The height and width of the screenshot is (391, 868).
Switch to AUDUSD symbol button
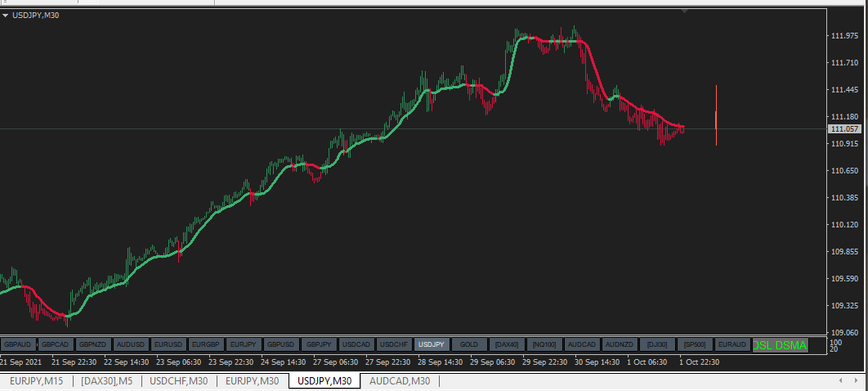click(x=132, y=345)
